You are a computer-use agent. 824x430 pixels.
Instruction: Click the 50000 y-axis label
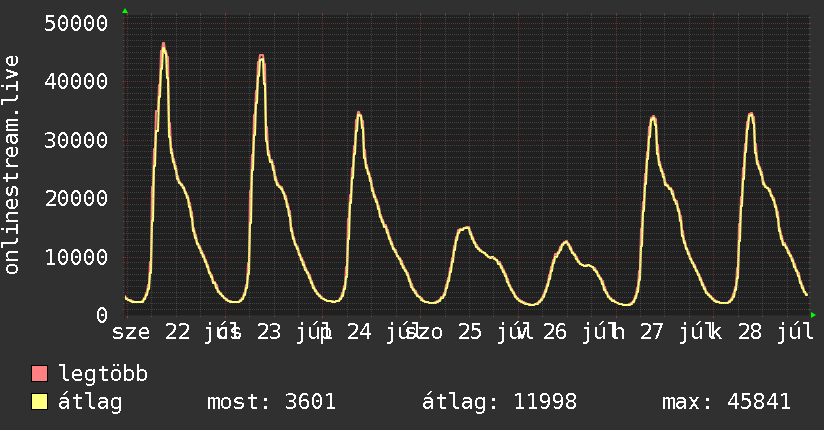[x=76, y=23]
